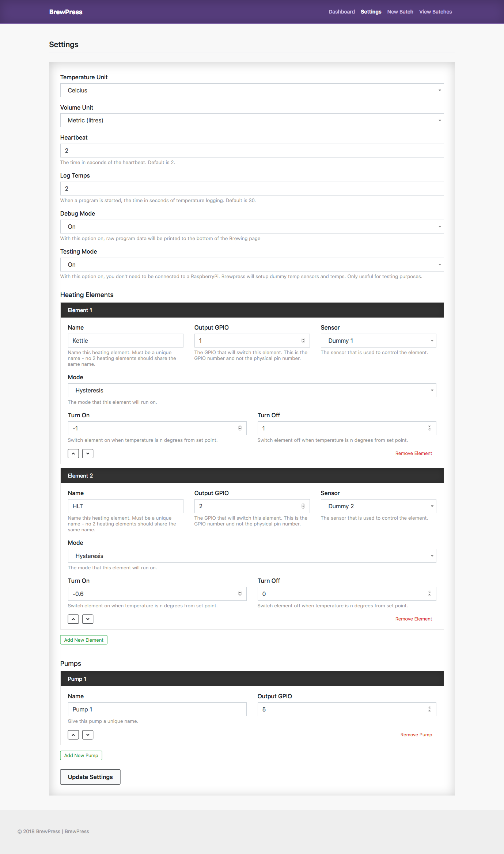Click stepper on Element 2 Turn On

click(x=240, y=594)
